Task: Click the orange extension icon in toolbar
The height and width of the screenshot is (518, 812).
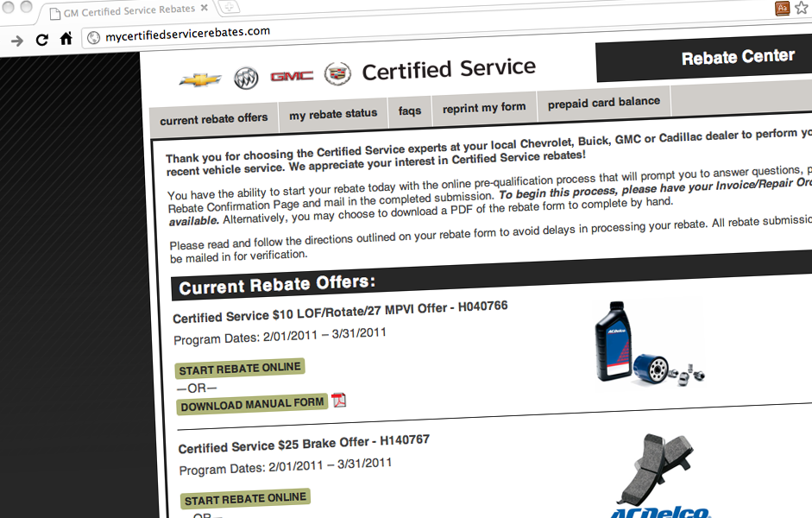Action: pyautogui.click(x=783, y=9)
